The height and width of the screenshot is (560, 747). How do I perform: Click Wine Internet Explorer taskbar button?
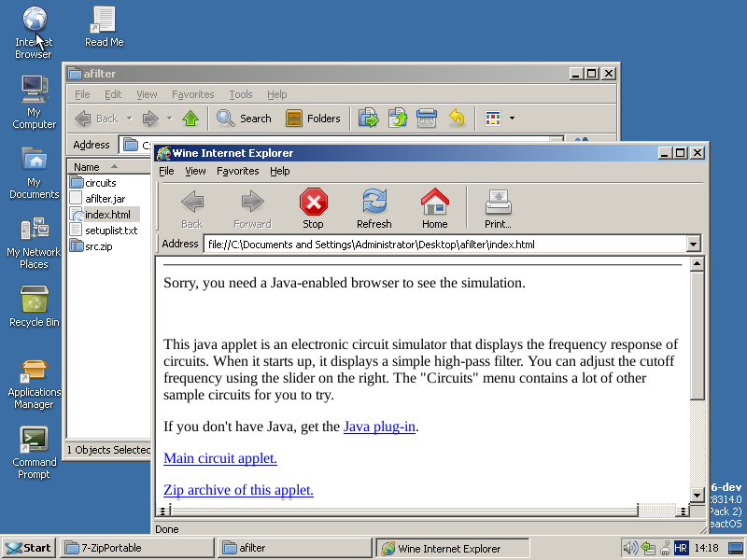click(453, 548)
